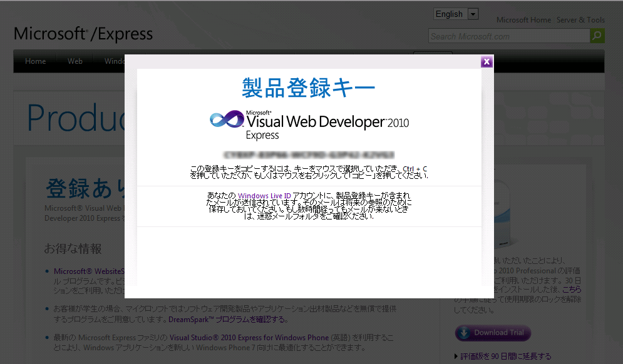623x364 pixels.
Task: Focus the Search Microsoft.com field
Action: coord(509,36)
